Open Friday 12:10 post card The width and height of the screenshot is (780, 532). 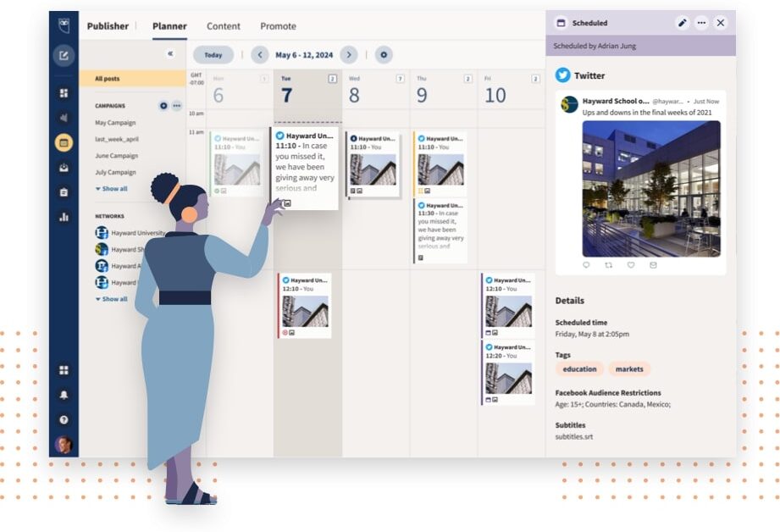tap(508, 306)
